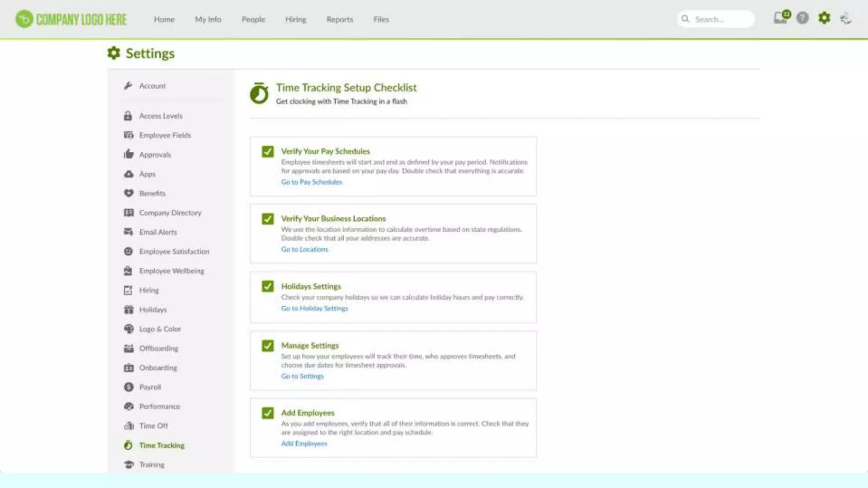
Task: Open the Reports menu
Action: tap(339, 19)
